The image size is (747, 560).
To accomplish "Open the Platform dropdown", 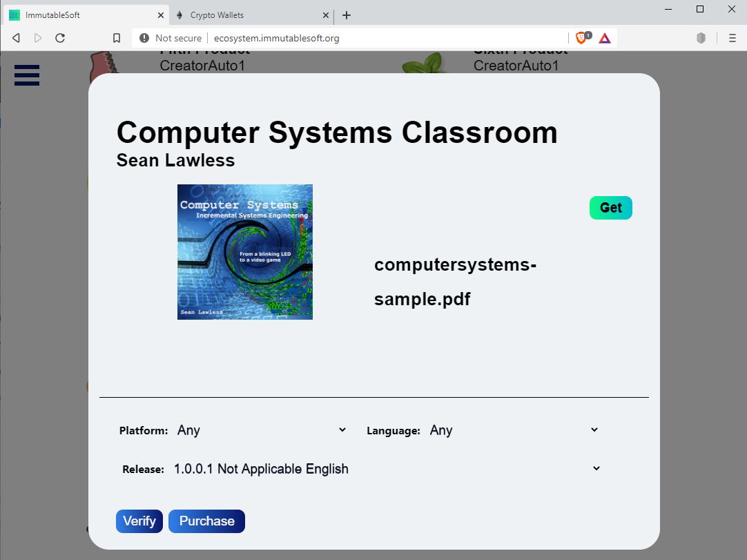I will click(261, 430).
